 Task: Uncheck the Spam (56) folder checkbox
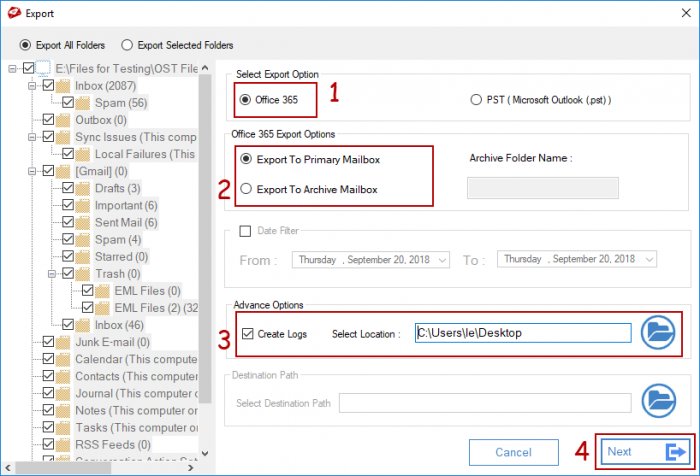[x=68, y=102]
